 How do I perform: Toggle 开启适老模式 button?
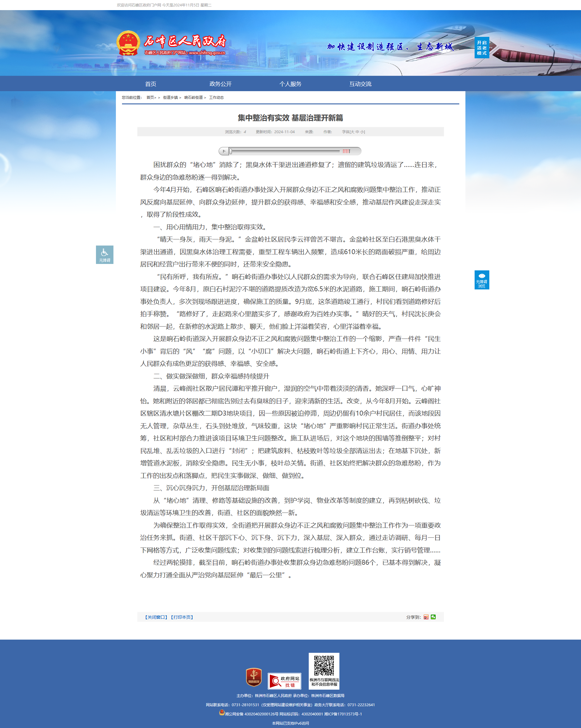(481, 48)
